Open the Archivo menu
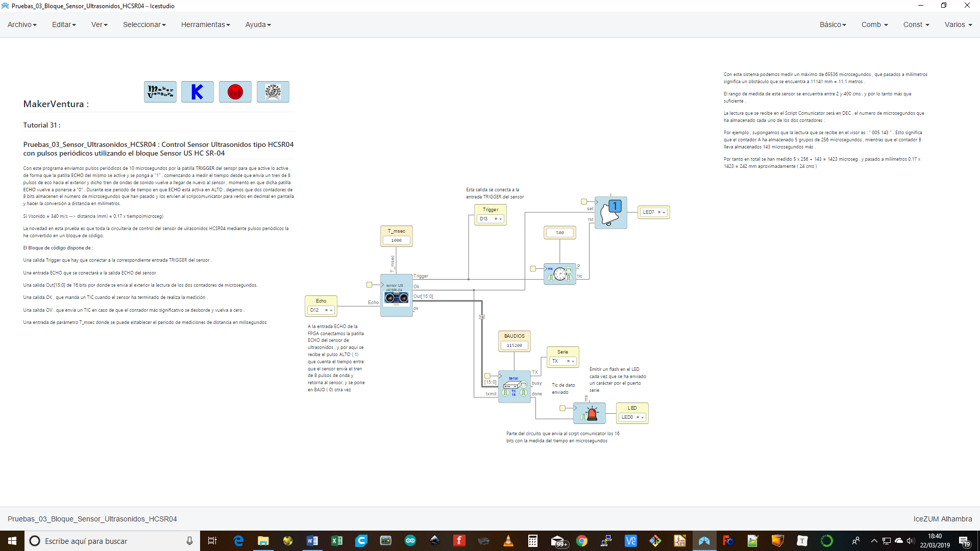Image resolution: width=980 pixels, height=551 pixels. (x=22, y=24)
